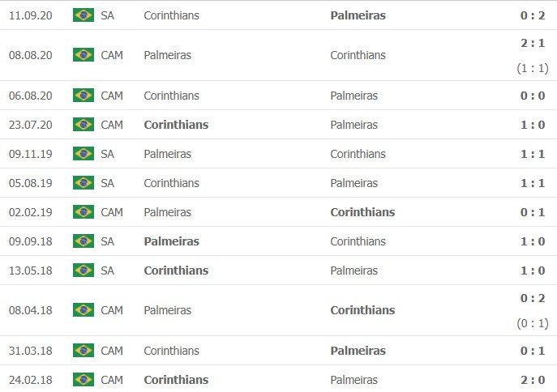Click the flag icon in the 24.02.18 row
Screen dimensions: 557x392
point(83,380)
